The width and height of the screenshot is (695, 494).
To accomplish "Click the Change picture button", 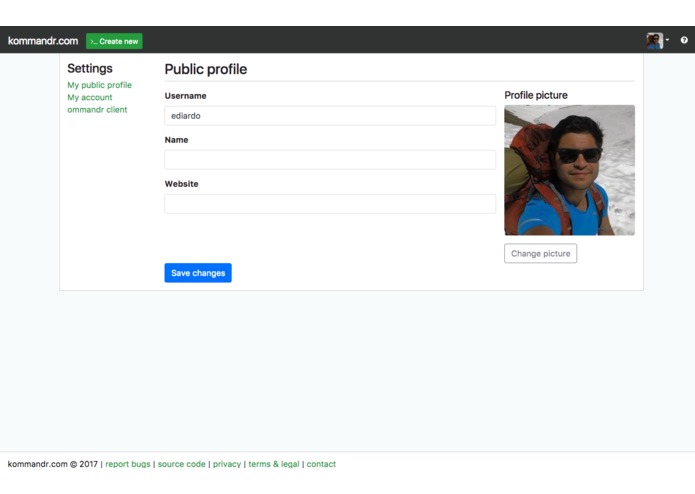I will click(x=540, y=253).
